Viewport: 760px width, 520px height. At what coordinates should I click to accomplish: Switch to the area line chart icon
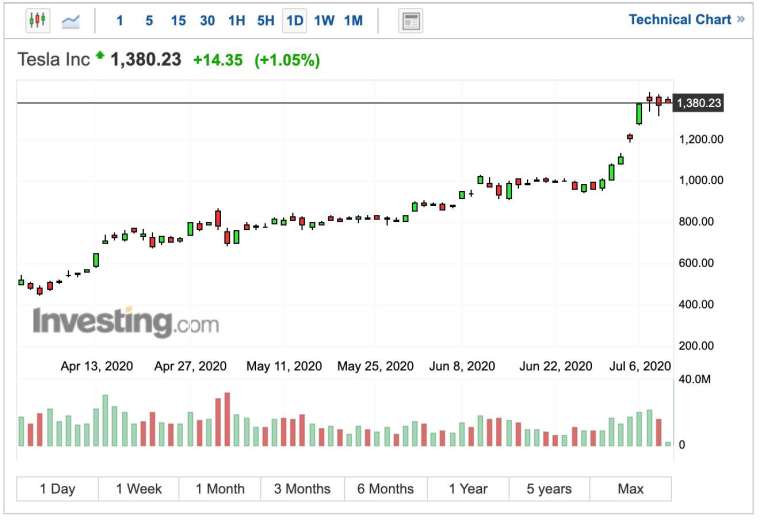71,21
